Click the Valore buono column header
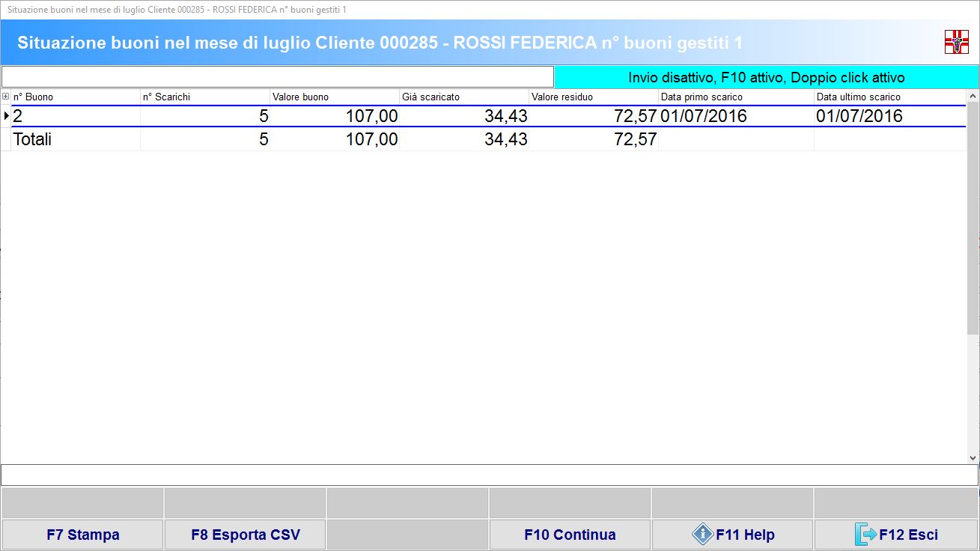The width and height of the screenshot is (980, 551). [334, 97]
